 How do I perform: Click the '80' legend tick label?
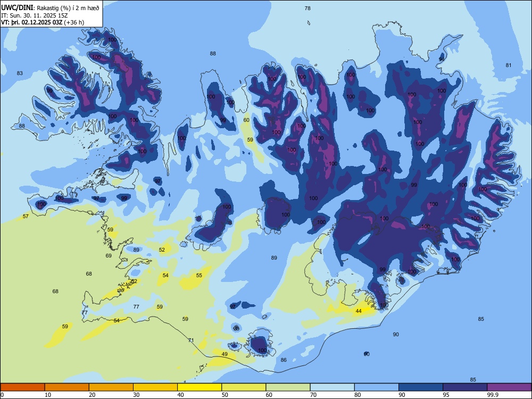[x=358, y=395]
